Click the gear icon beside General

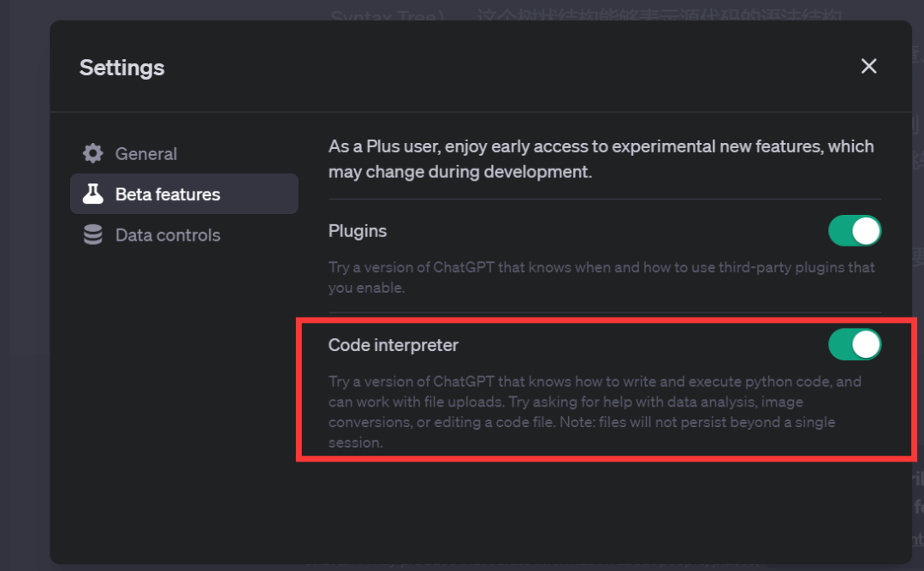point(92,153)
